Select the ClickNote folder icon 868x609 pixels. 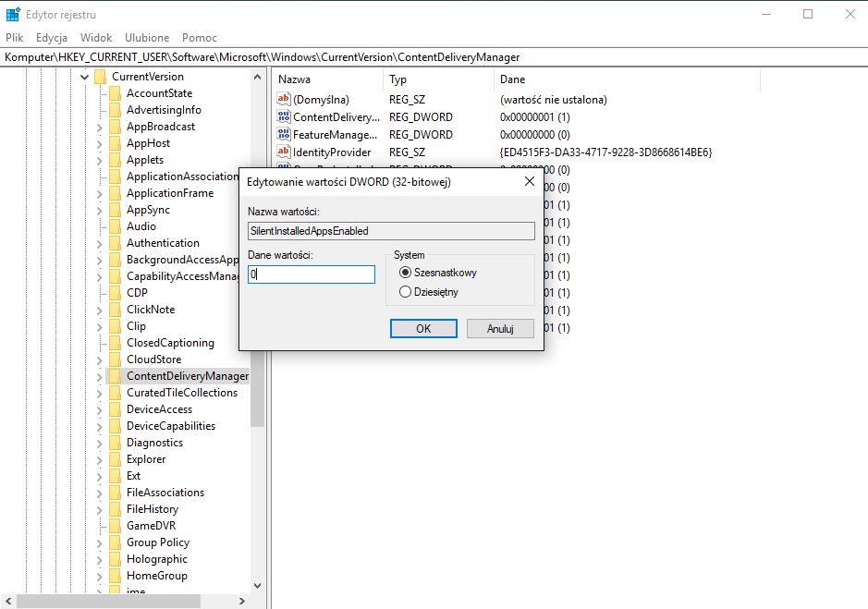pos(115,309)
